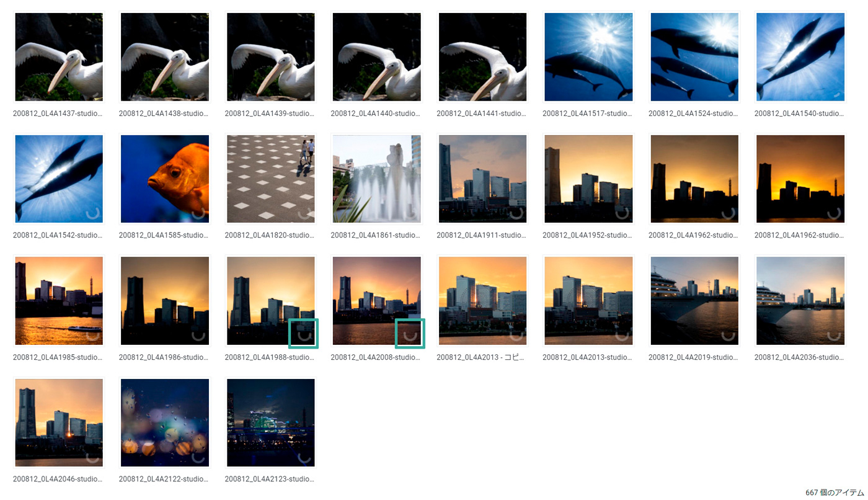Open the Landmark Tower thumbnail 0L4A2046
The width and height of the screenshot is (868, 500).
tap(59, 422)
